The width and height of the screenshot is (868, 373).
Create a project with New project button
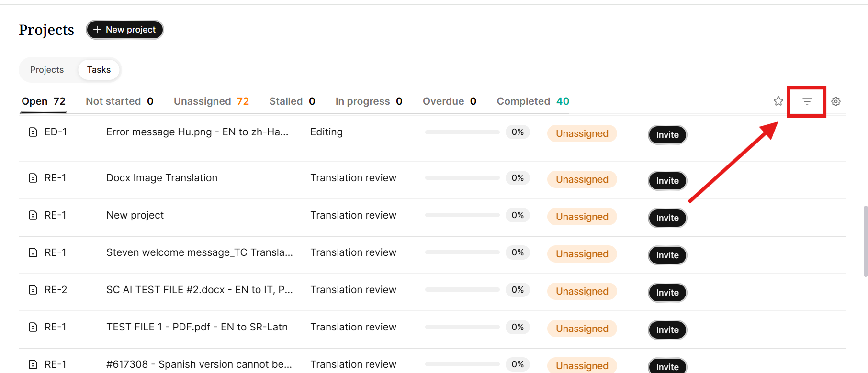pos(124,30)
